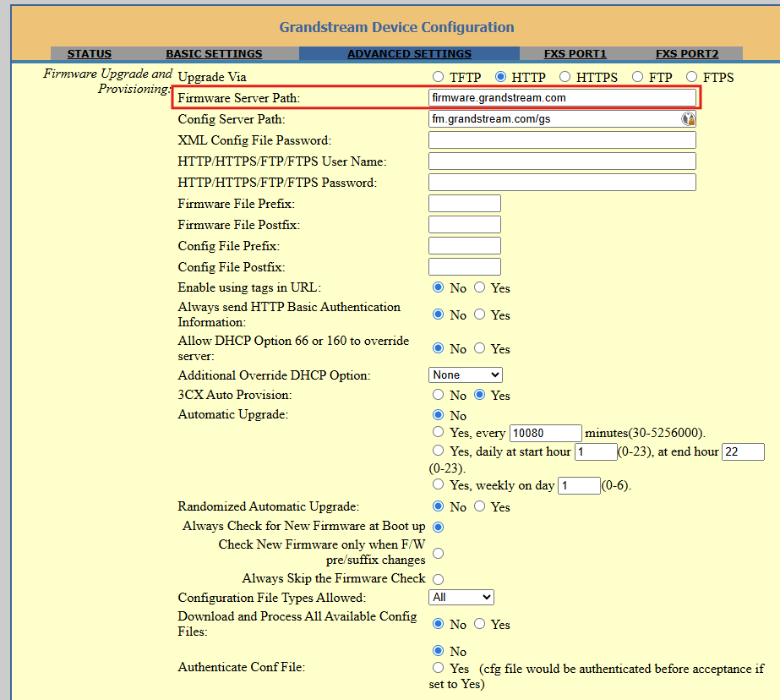Click Firmware File Prefix input box
Screen dimensions: 780x700
(465, 204)
